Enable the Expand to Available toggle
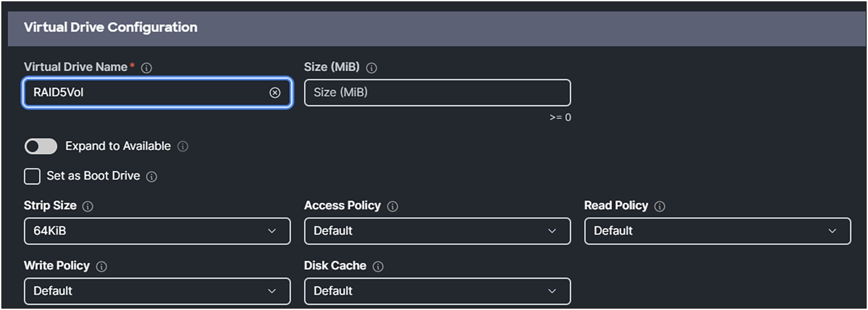 [x=41, y=147]
